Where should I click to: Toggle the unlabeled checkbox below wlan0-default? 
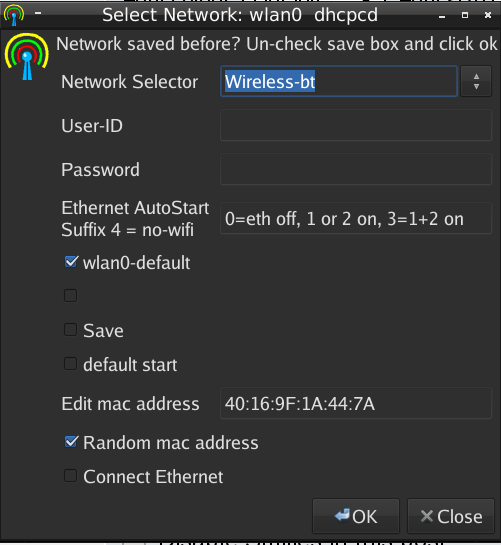pos(71,295)
